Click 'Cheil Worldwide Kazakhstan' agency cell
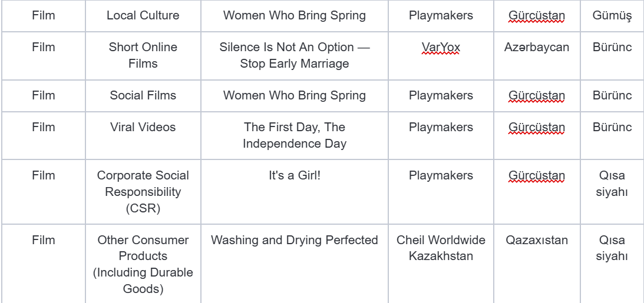 (x=441, y=264)
